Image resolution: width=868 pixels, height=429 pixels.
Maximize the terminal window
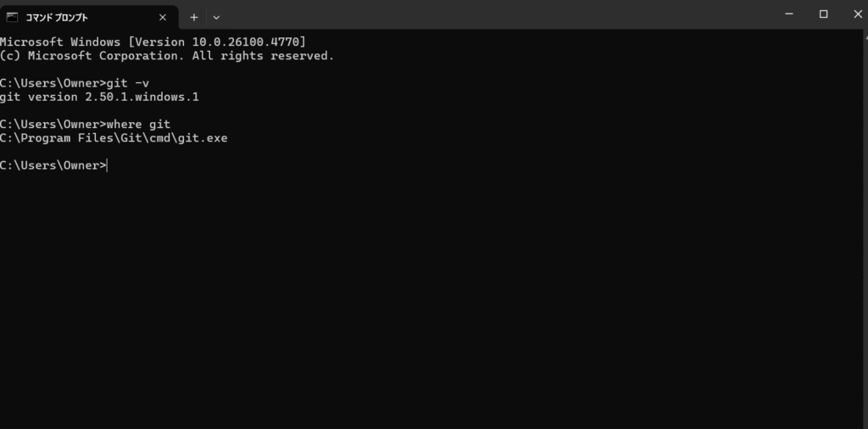823,14
